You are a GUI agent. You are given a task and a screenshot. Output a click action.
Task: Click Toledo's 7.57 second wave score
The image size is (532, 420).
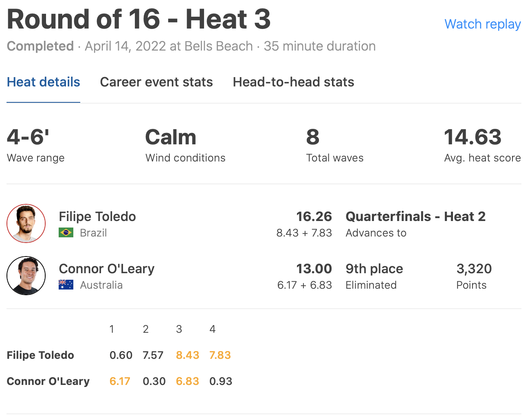pos(153,355)
